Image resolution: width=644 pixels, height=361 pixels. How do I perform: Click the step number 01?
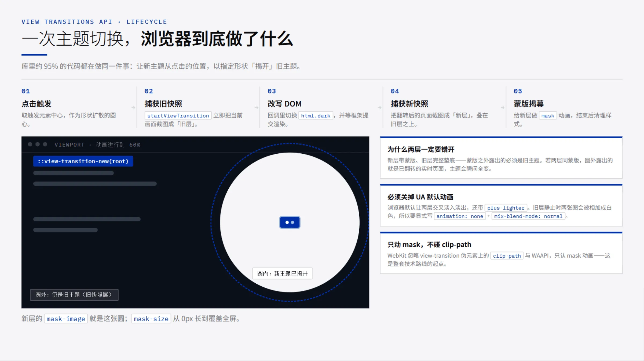[x=25, y=91]
